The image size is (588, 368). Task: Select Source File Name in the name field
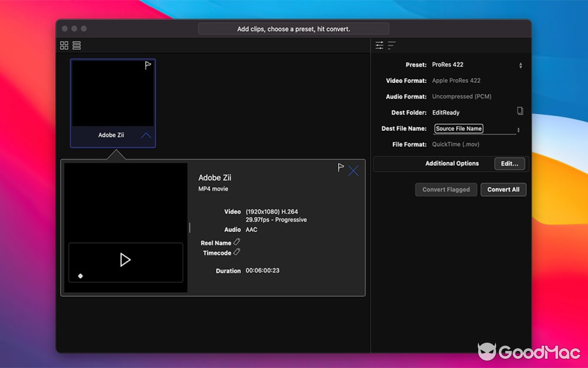point(458,129)
